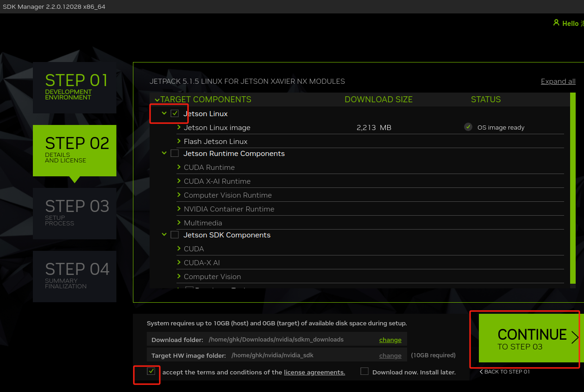This screenshot has width=584, height=392.
Task: Expand the NVIDIA Container Runtime row
Action: click(x=179, y=208)
